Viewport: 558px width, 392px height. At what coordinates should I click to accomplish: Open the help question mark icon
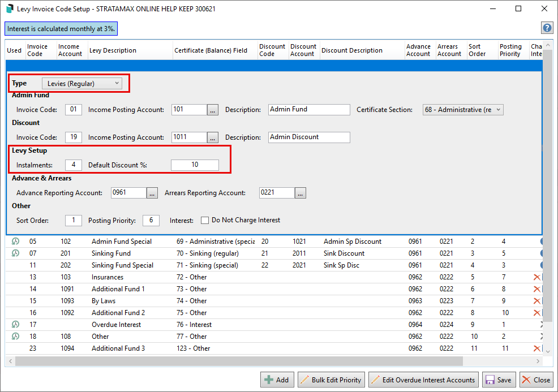(547, 28)
